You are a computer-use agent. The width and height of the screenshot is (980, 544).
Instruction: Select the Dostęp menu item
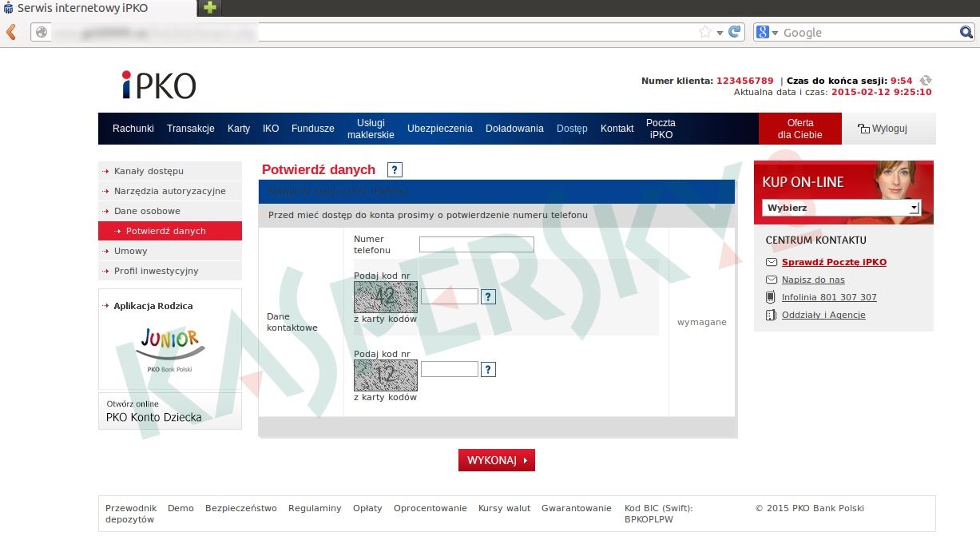point(572,129)
